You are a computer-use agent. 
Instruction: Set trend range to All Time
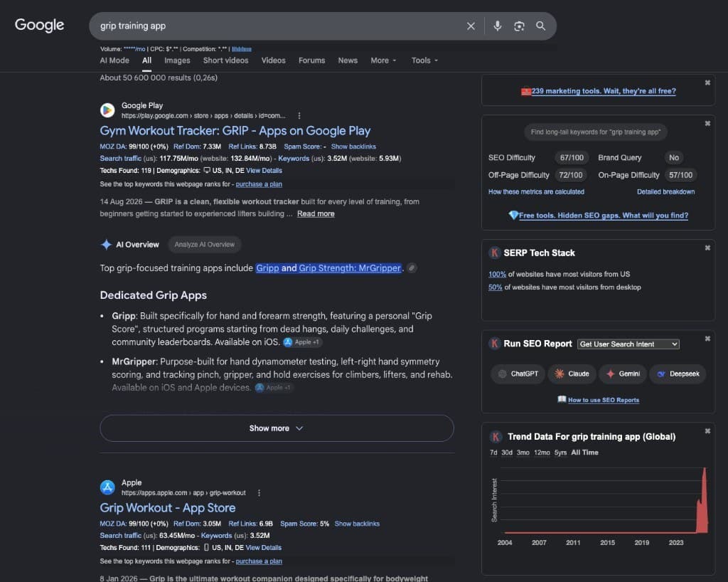(584, 453)
